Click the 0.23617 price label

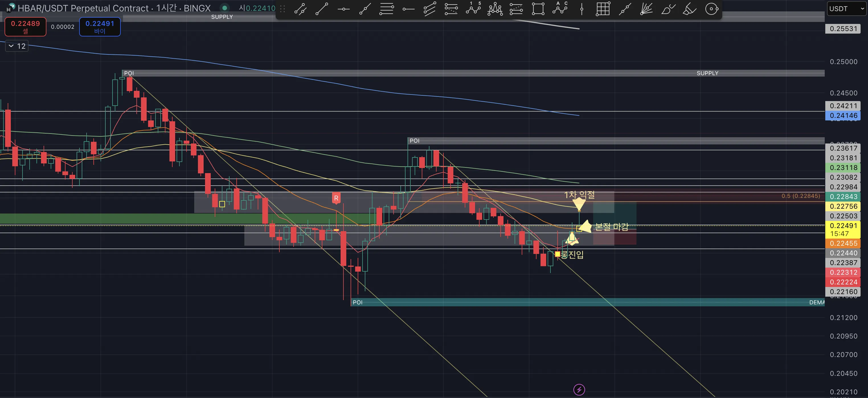click(843, 148)
